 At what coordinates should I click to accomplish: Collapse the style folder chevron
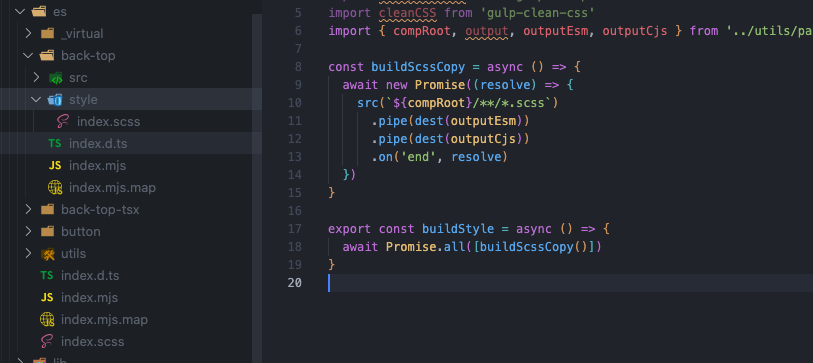click(36, 100)
